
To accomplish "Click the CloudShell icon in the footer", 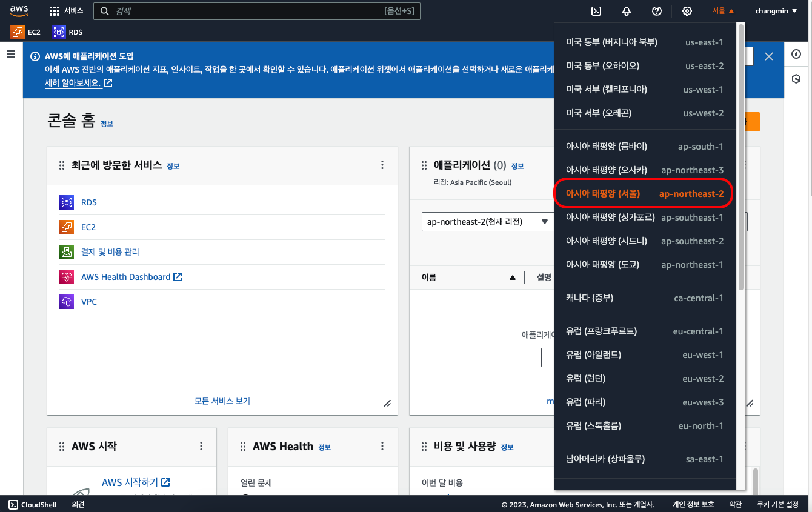I will click(x=13, y=504).
